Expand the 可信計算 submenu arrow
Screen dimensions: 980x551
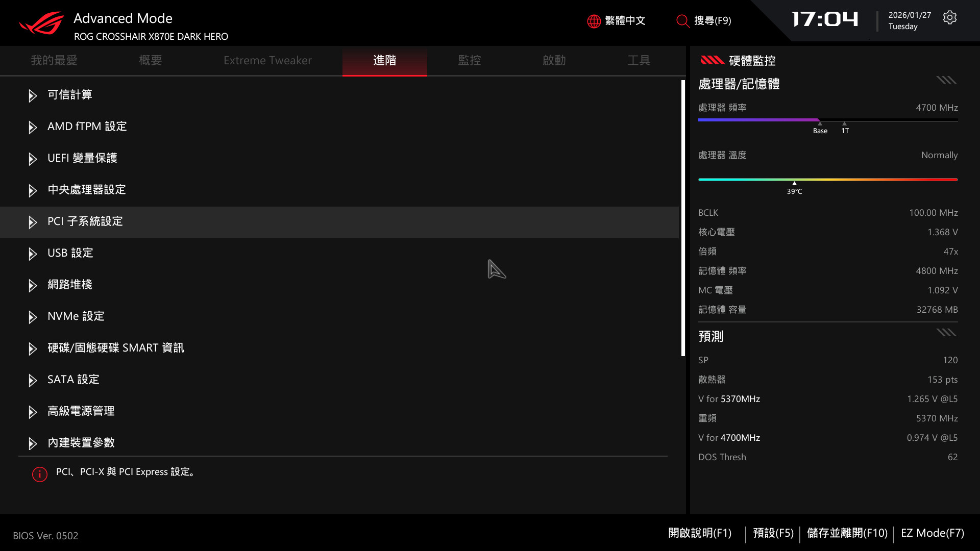(33, 95)
